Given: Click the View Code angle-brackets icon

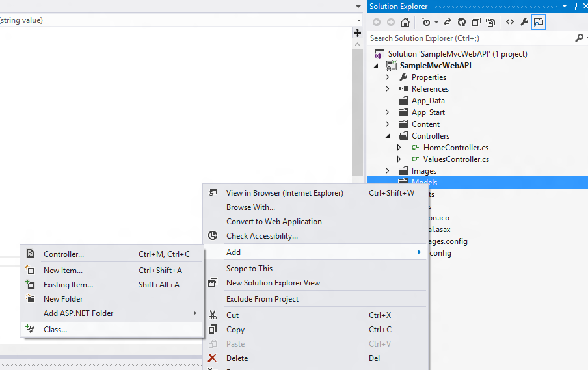Looking at the screenshot, I should pos(510,22).
